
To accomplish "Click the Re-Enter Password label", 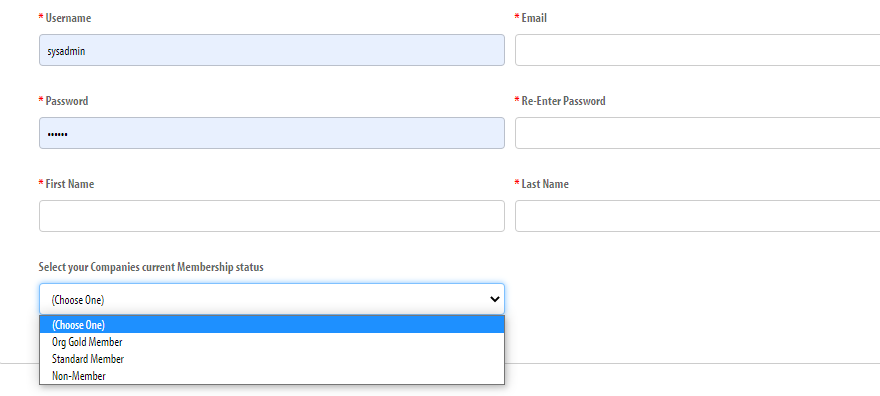I will (x=563, y=101).
